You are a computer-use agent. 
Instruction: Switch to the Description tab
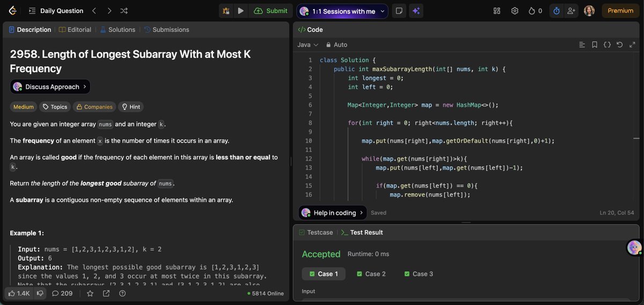(30, 30)
